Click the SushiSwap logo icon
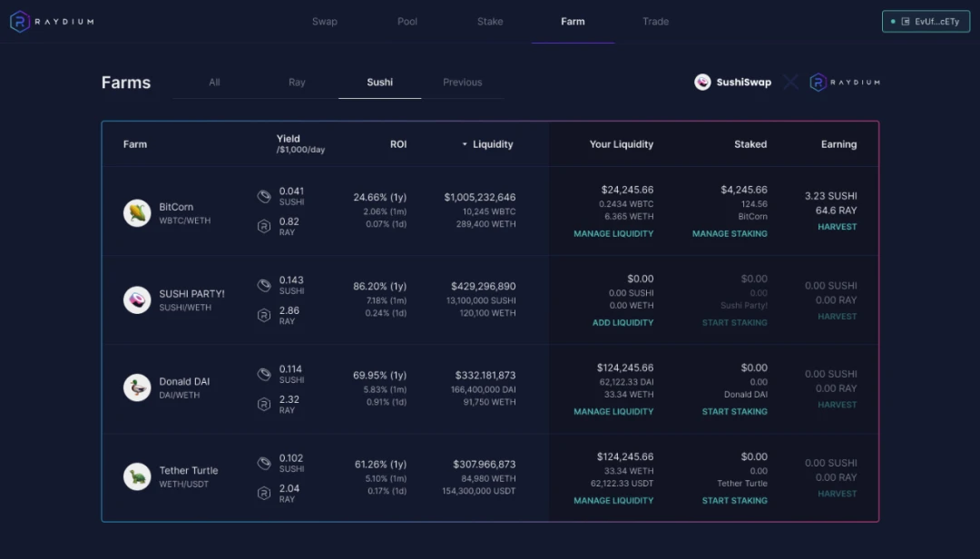The image size is (980, 559). pyautogui.click(x=702, y=82)
